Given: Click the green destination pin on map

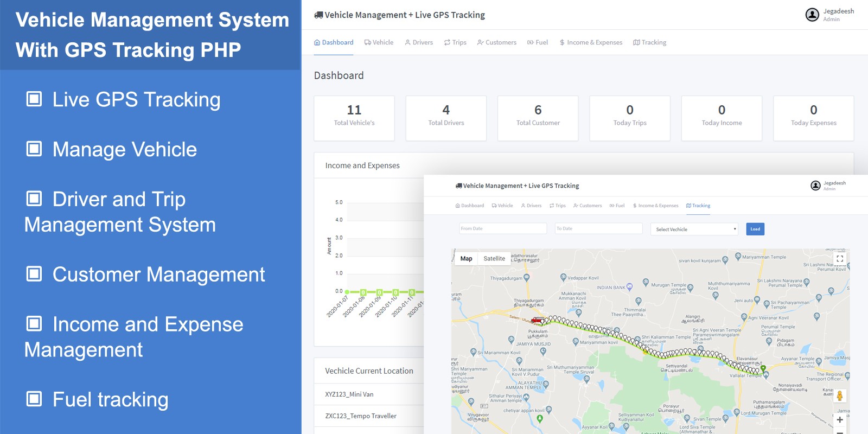Looking at the screenshot, I should coord(763,369).
